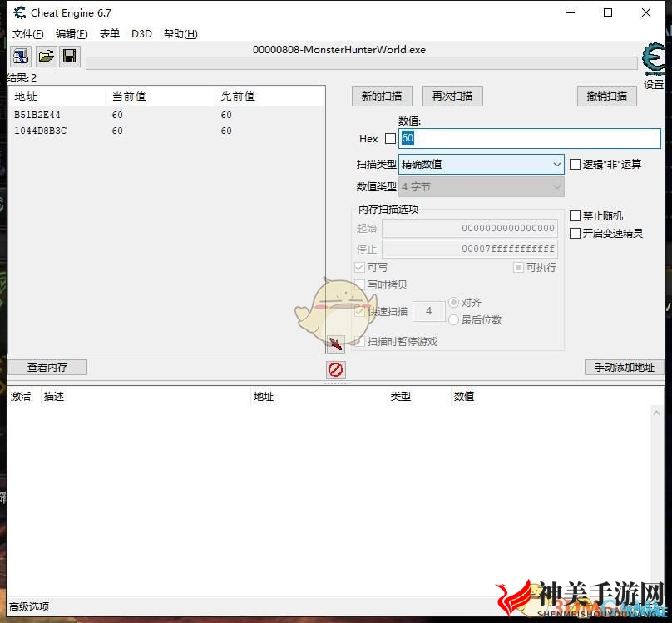Enable the 开启变速精灵 checkbox
672x623 pixels.
tap(576, 234)
